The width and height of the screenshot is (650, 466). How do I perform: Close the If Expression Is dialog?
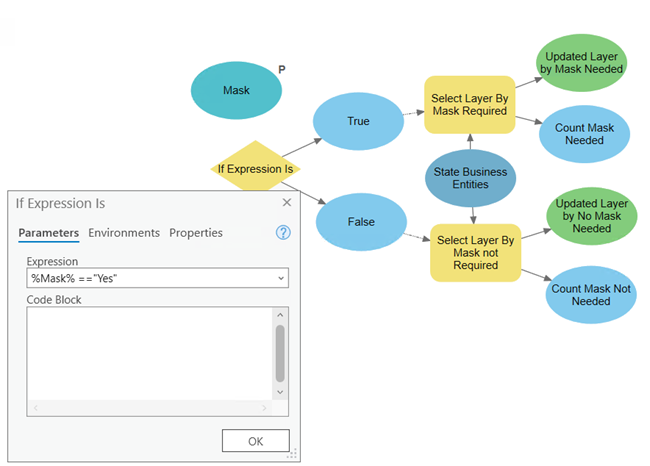click(x=286, y=202)
